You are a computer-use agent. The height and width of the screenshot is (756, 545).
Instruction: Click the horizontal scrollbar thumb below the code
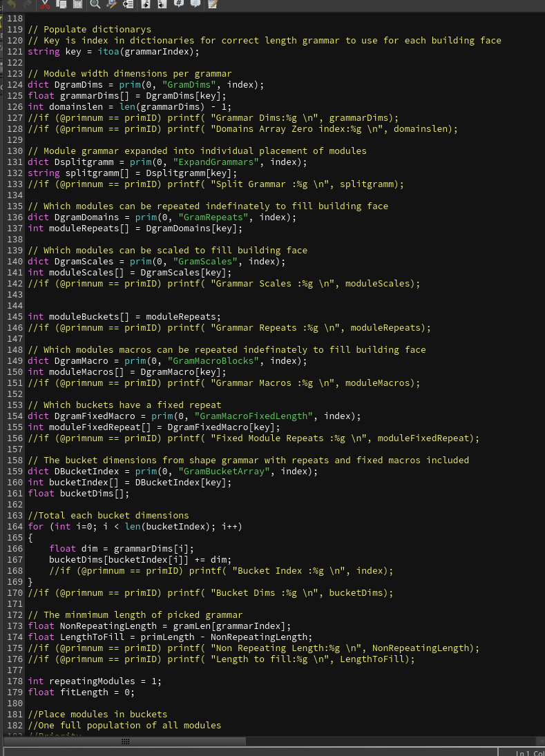pyautogui.click(x=125, y=742)
